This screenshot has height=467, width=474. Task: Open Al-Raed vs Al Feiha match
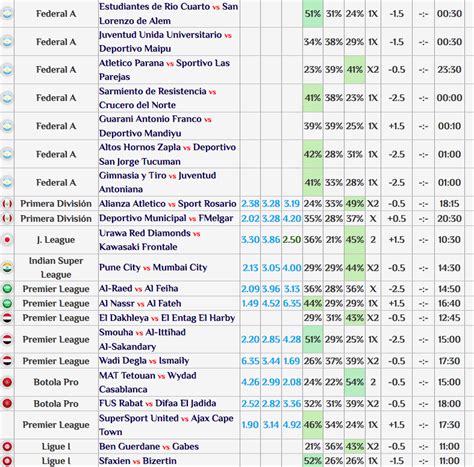pos(139,288)
